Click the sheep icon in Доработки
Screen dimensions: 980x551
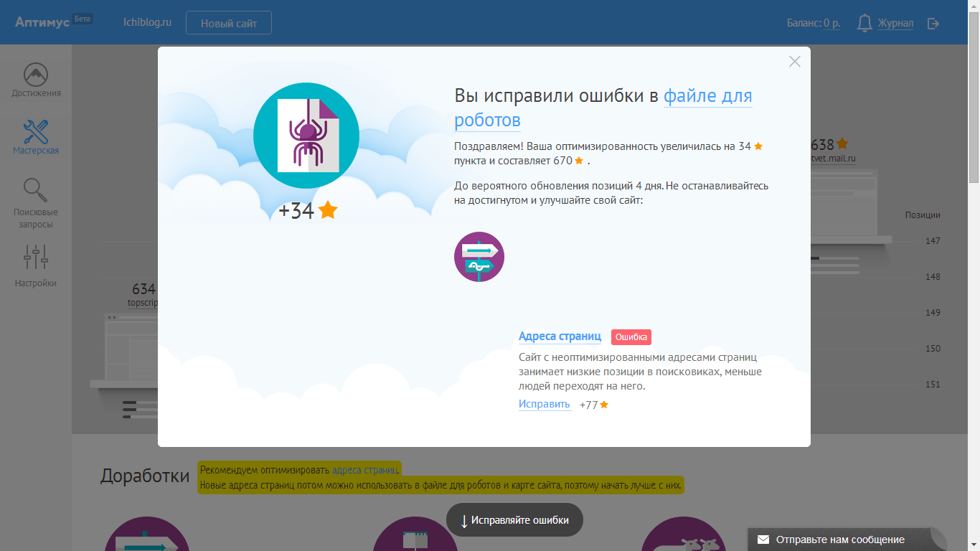tap(684, 534)
